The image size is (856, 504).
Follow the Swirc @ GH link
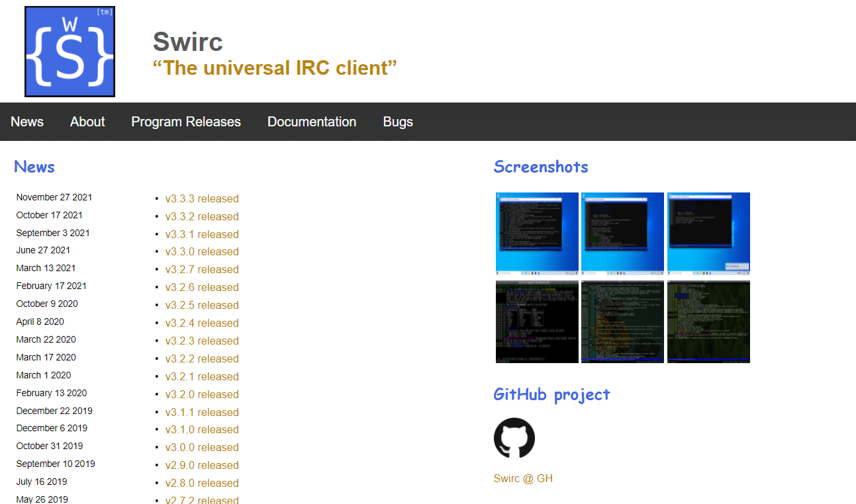point(523,478)
